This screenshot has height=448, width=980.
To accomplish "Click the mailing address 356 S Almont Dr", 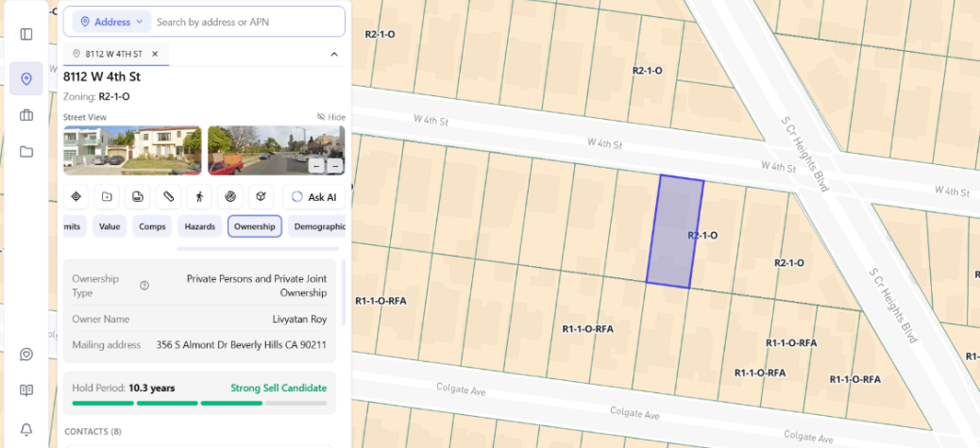I will (242, 344).
